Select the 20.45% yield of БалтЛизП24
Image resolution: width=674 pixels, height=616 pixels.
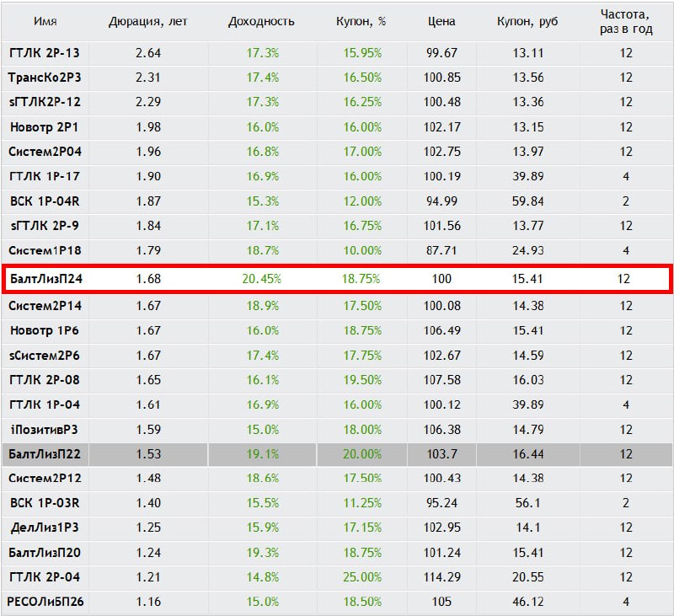pos(261,279)
